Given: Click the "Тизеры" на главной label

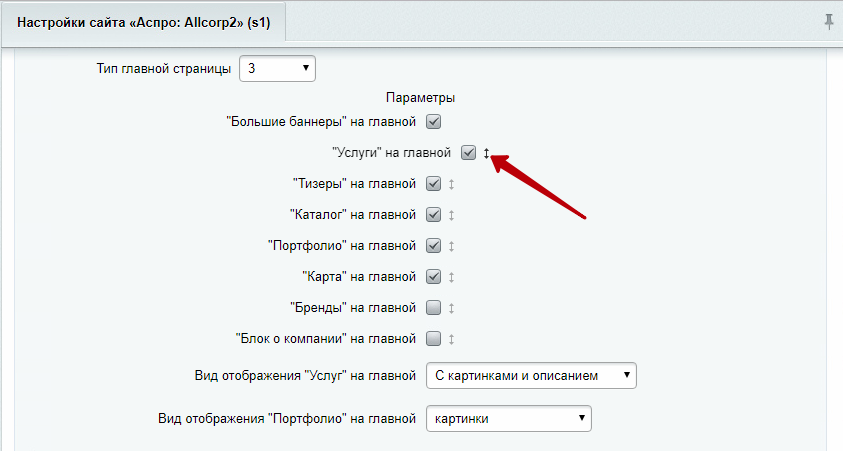Looking at the screenshot, I should (x=354, y=184).
